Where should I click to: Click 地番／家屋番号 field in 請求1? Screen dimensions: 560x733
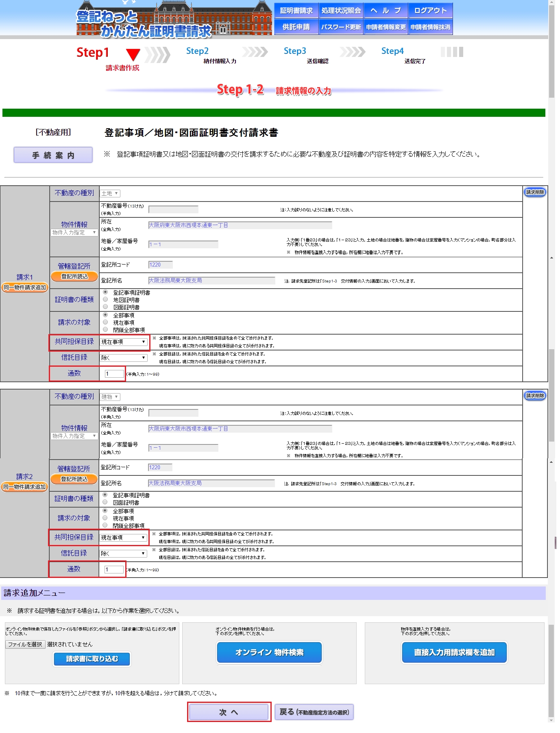click(183, 244)
